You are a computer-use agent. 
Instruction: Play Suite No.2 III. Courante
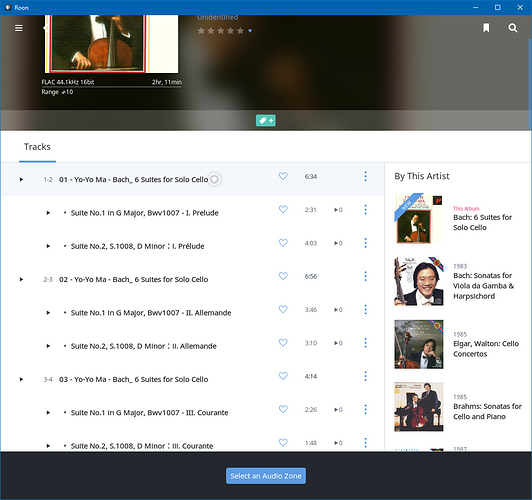click(48, 446)
